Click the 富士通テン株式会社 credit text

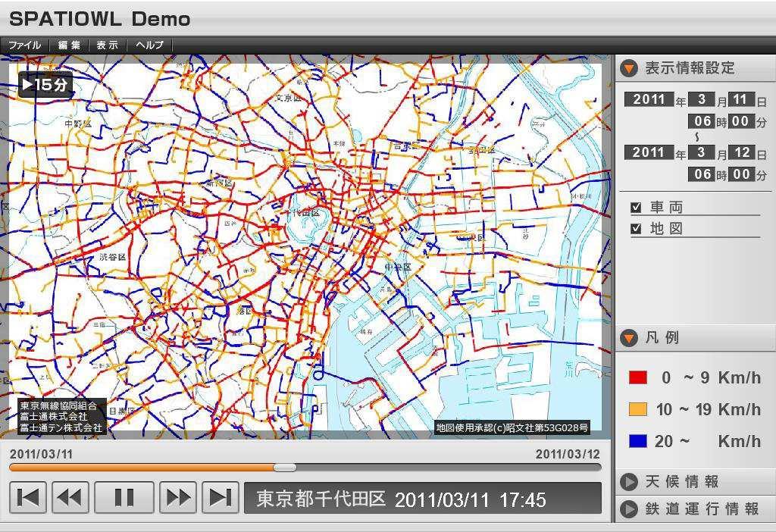(61, 427)
